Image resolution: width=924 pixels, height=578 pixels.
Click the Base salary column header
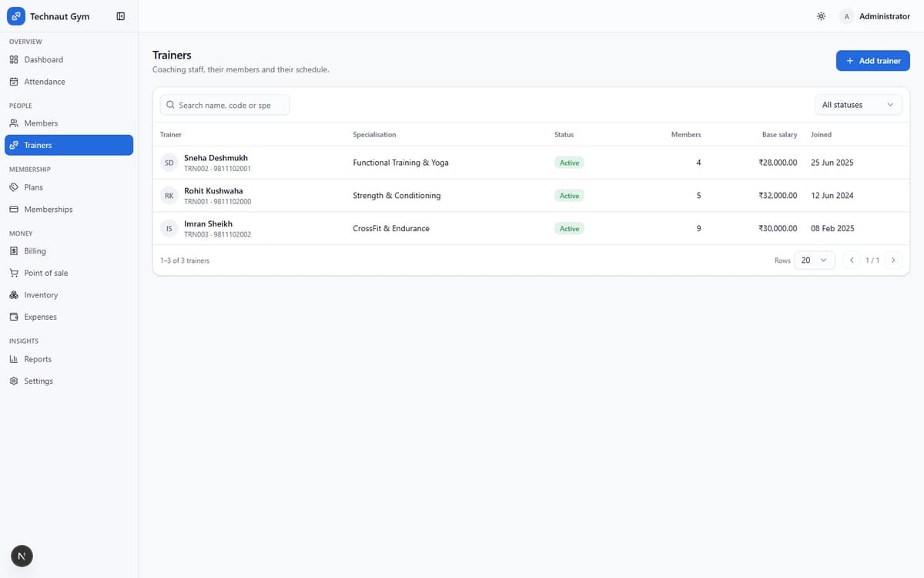click(779, 135)
